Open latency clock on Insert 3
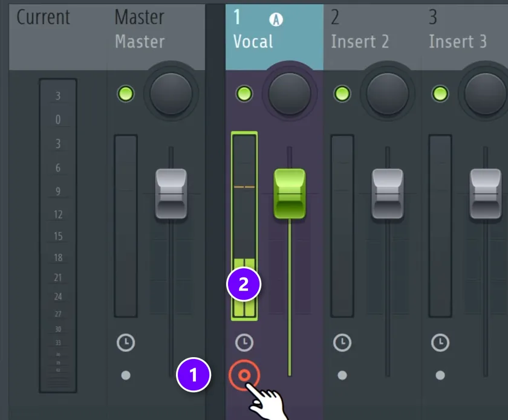The width and height of the screenshot is (508, 420). click(440, 343)
